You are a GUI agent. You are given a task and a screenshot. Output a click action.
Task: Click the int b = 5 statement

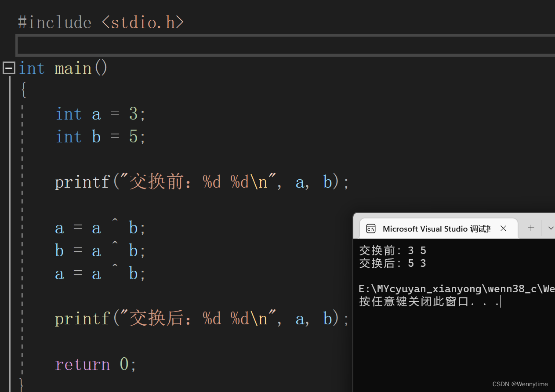99,136
